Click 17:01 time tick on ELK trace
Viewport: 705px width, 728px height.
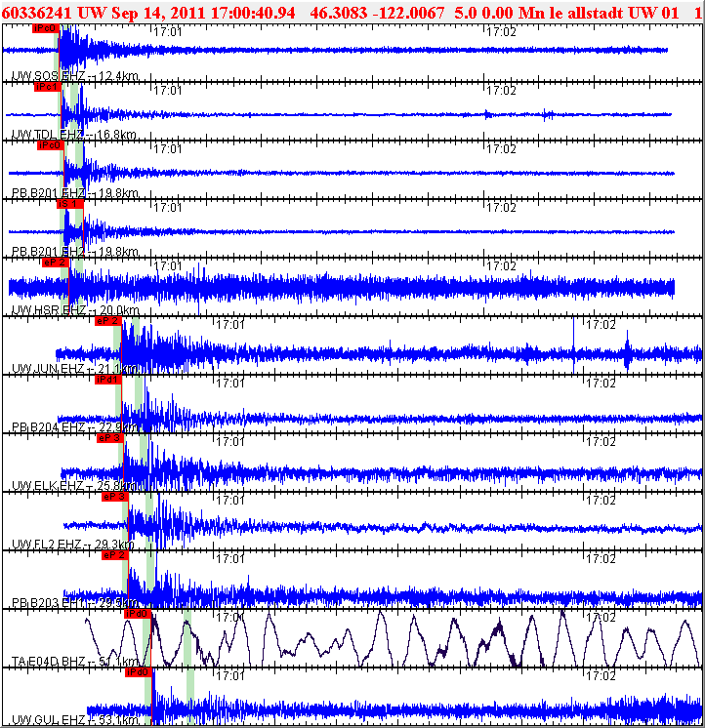click(x=230, y=441)
